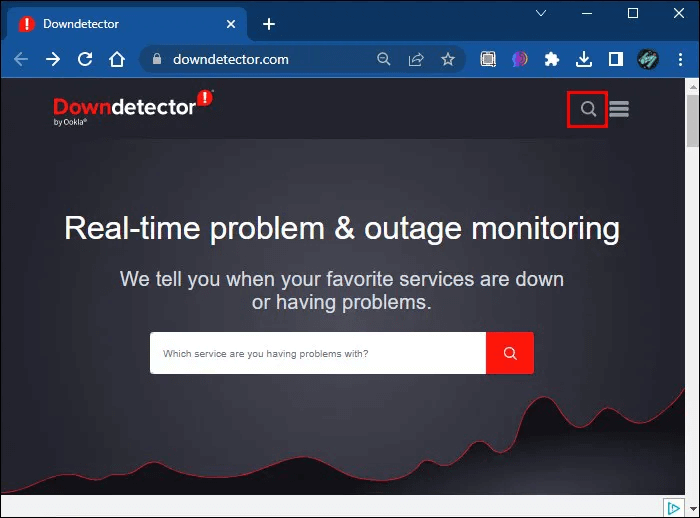Close the Downdetector tab
Screen dimensions: 700x518
pos(231,24)
